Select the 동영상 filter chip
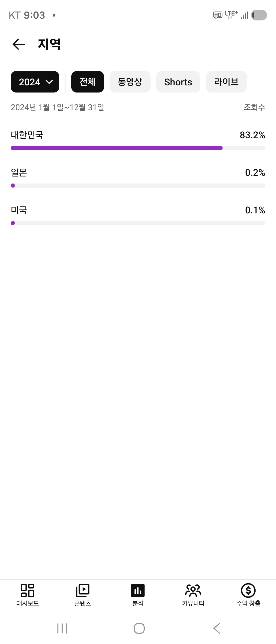The height and width of the screenshot is (644, 276). 130,82
